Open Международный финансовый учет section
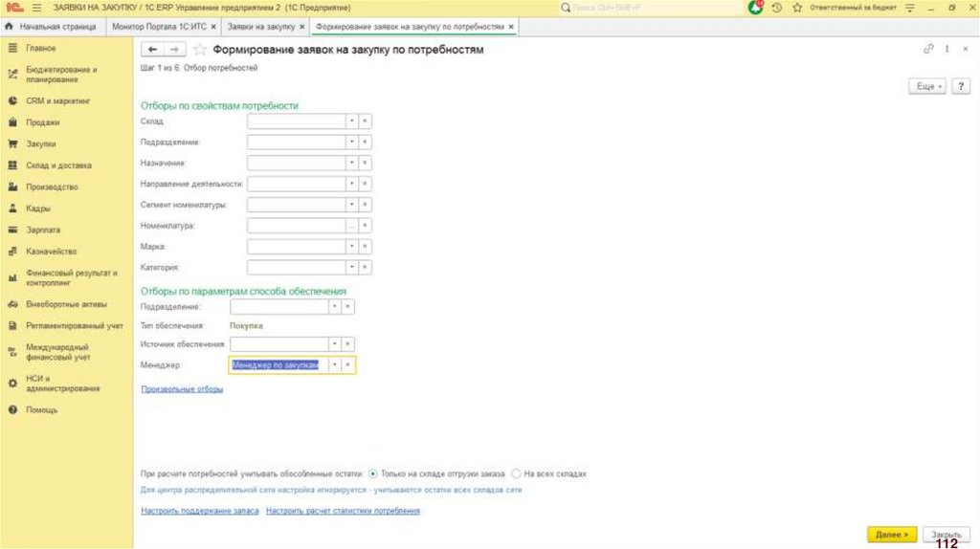 (x=58, y=352)
